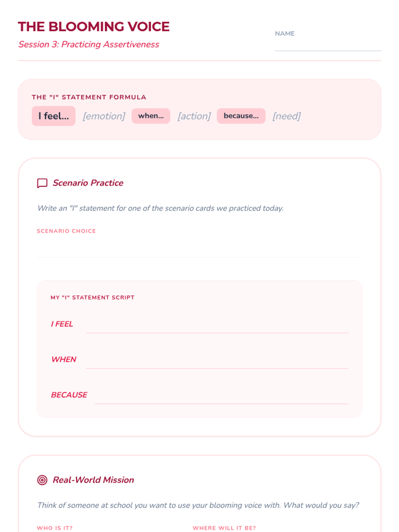Click the WHEN answer line
The image size is (399, 532).
coord(217,360)
